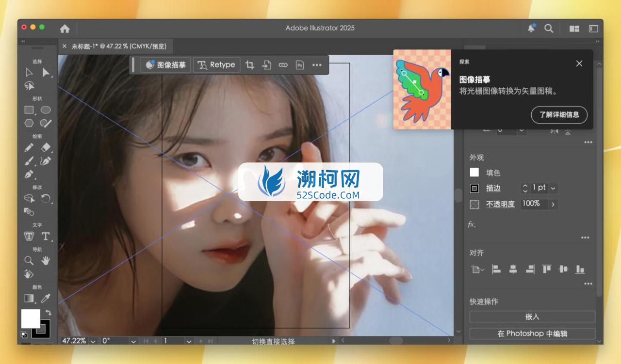Screen dimensions: 621x364
Task: Open the stroke weight dropdown beside 1 pt
Action: click(x=553, y=188)
